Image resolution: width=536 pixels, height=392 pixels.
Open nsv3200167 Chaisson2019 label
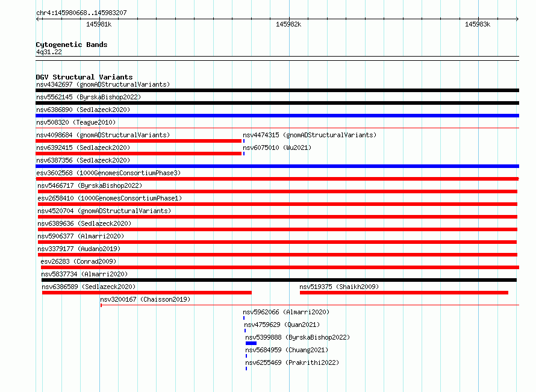click(145, 299)
